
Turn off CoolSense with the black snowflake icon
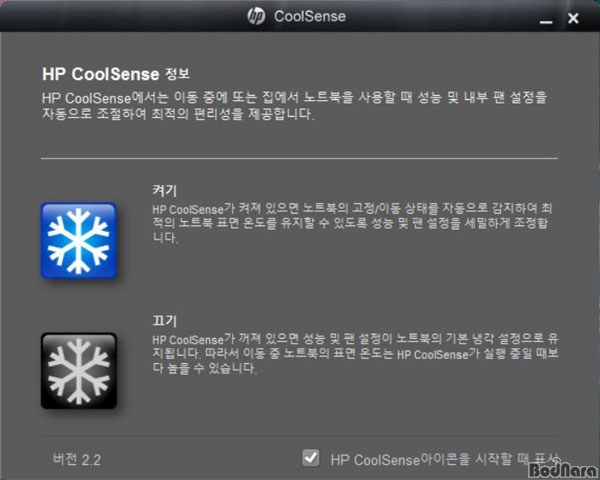click(x=78, y=371)
